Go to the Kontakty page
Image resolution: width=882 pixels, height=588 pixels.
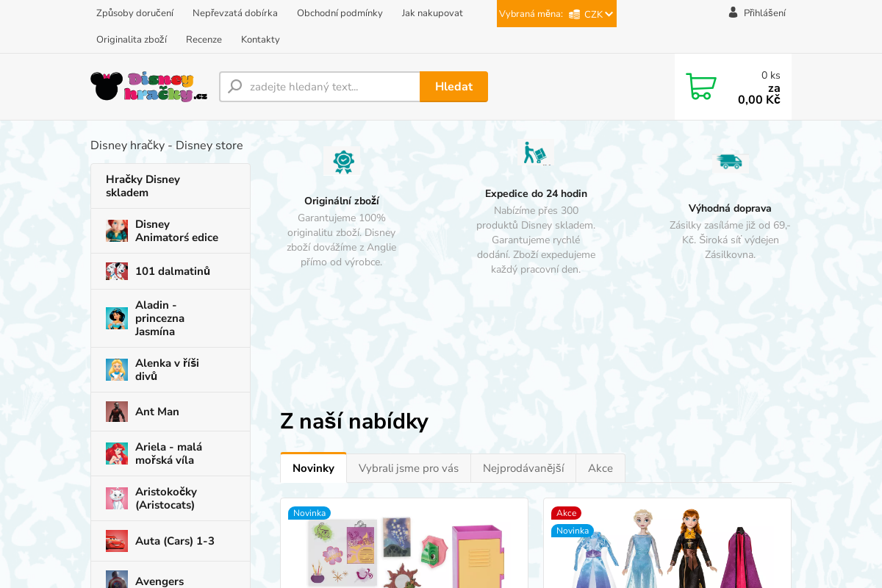tap(260, 40)
